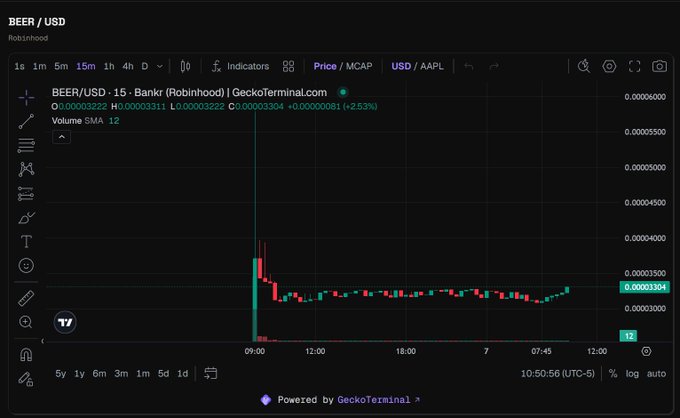Select the 1m timeframe in the top toolbar
Viewport: 680px width, 418px height.
[39, 66]
